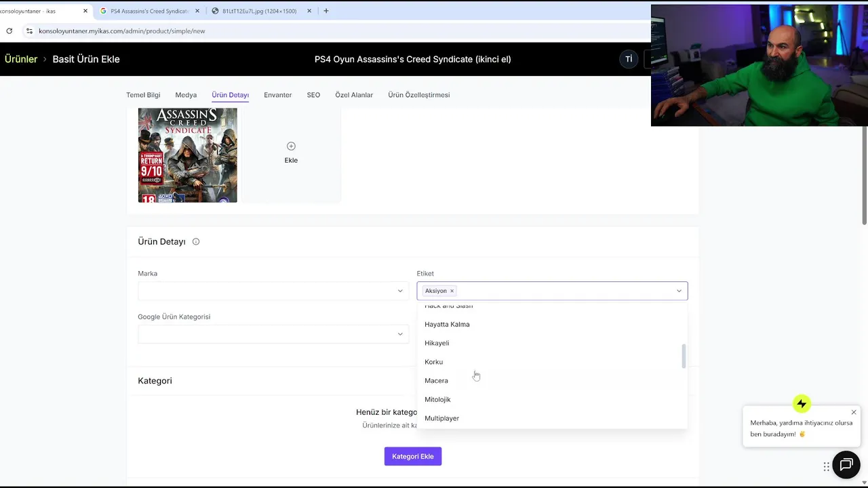Click the Ekle plus icon to add media
Viewport: 868px width, 488px height.
coord(291,146)
